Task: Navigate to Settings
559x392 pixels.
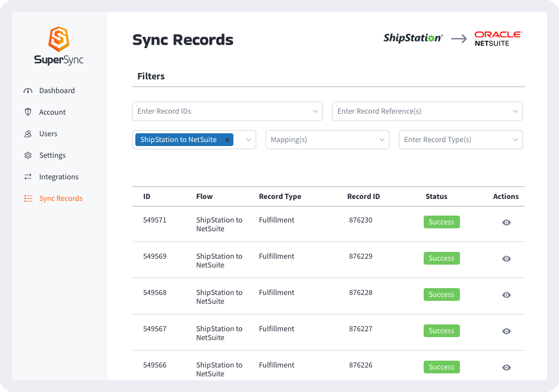Action: click(52, 155)
